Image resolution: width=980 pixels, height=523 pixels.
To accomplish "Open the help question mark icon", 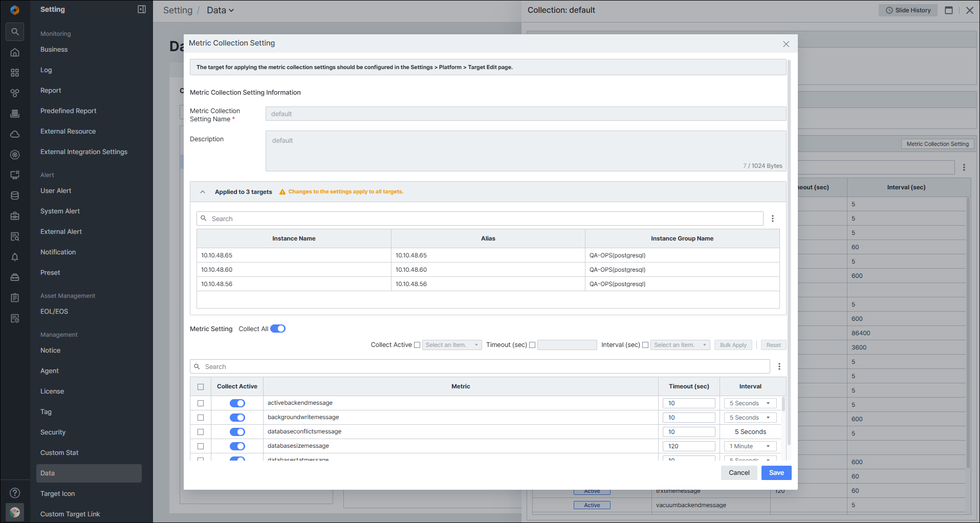I will 15,493.
